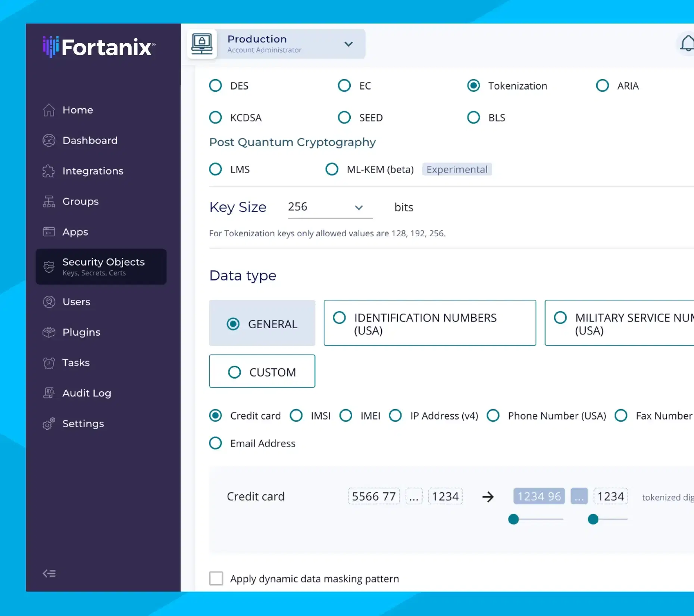
Task: Collapse the sidebar using the arrow icon
Action: coord(49,573)
